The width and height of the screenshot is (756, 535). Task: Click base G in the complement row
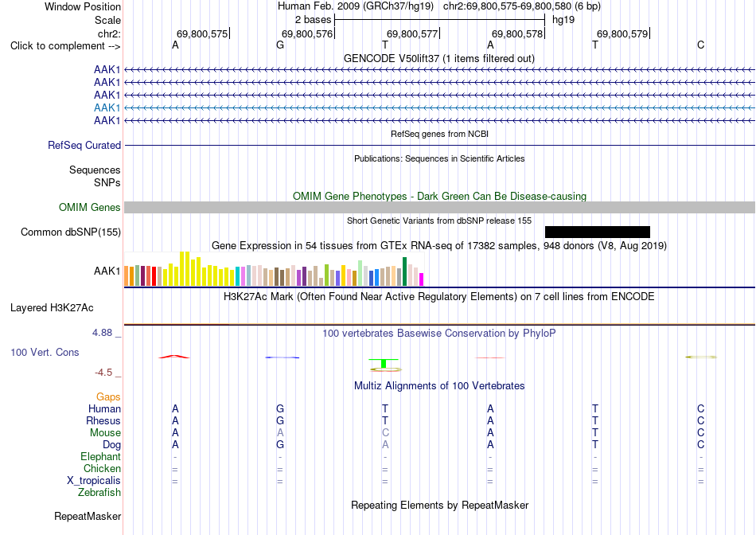click(x=280, y=45)
